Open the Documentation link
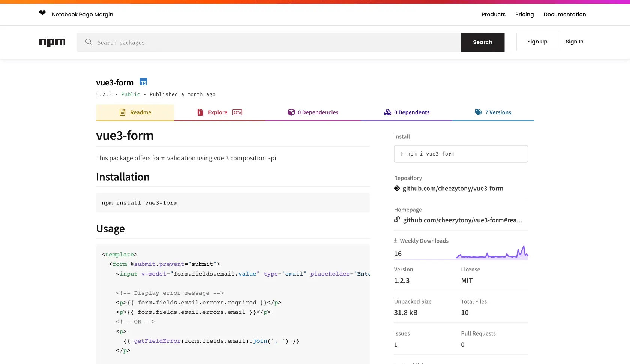630x364 pixels. (x=565, y=14)
